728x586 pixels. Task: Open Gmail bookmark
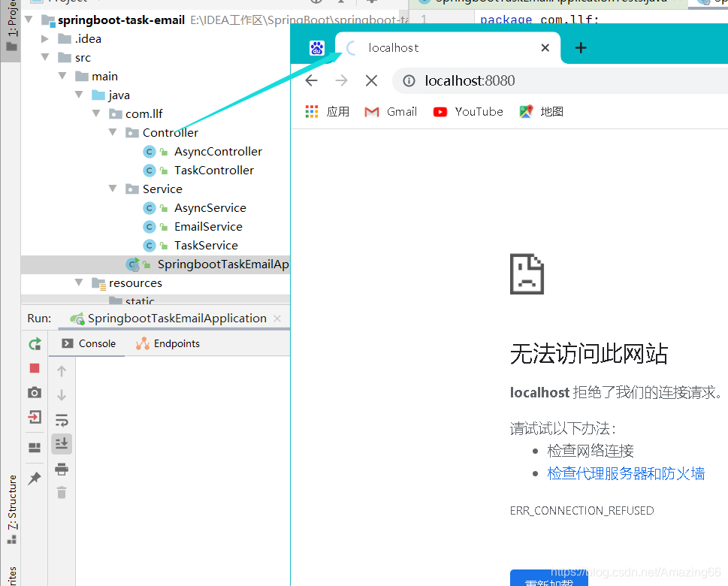click(x=391, y=111)
